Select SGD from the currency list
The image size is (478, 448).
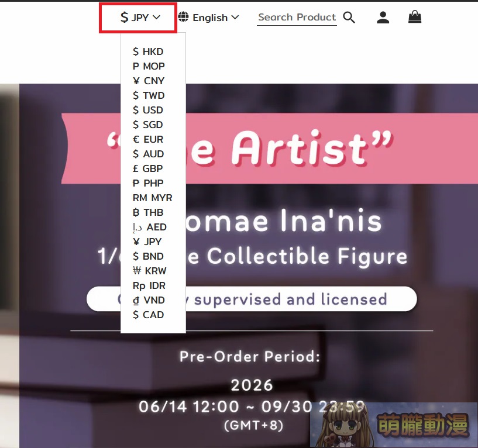pyautogui.click(x=148, y=125)
